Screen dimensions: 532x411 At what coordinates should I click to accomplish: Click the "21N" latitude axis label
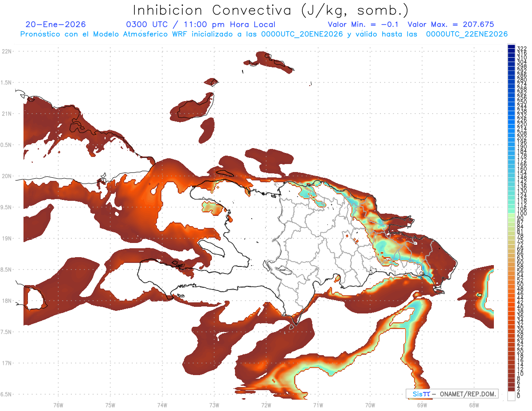[x=7, y=114]
